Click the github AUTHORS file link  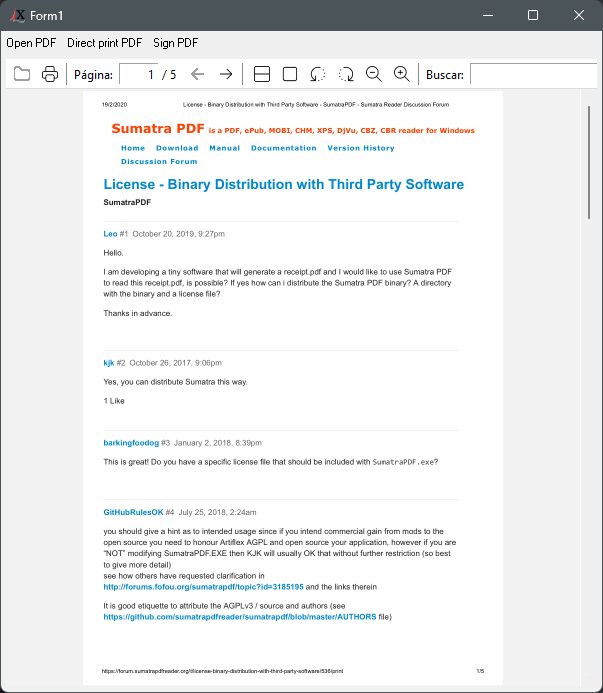pos(240,617)
